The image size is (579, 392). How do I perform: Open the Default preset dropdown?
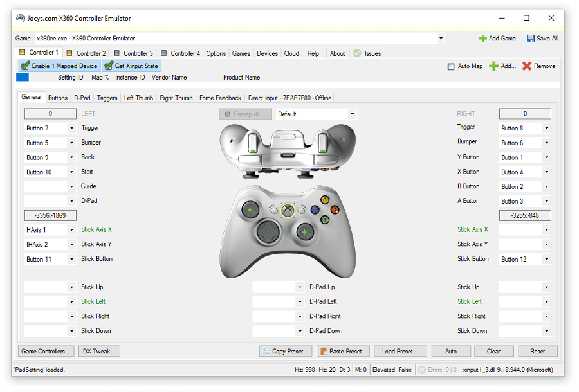[353, 114]
